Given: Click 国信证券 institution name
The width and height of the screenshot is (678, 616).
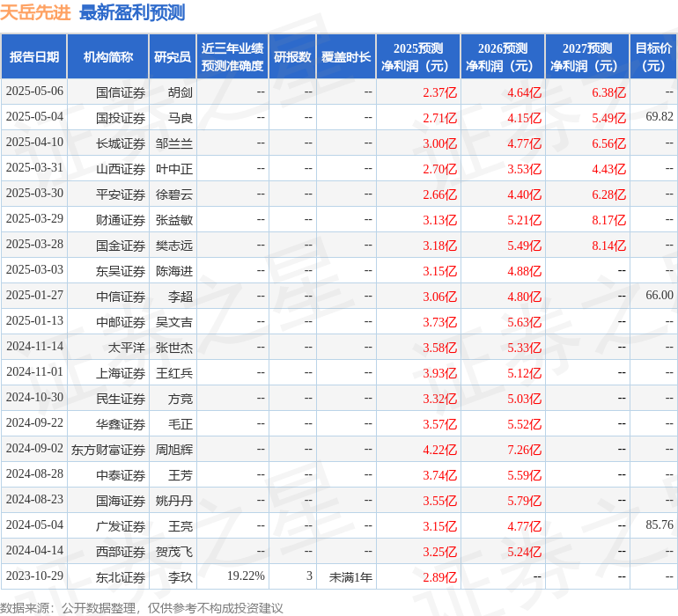Looking at the screenshot, I should 121,92.
